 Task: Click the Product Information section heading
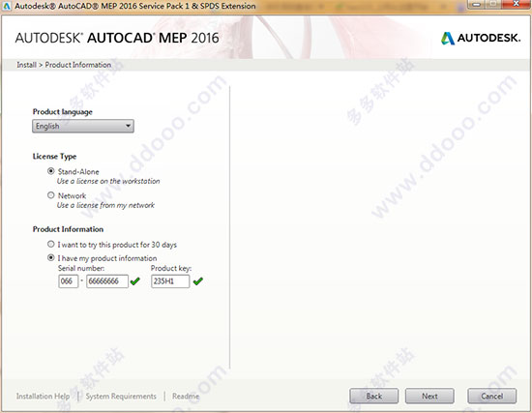pos(68,229)
